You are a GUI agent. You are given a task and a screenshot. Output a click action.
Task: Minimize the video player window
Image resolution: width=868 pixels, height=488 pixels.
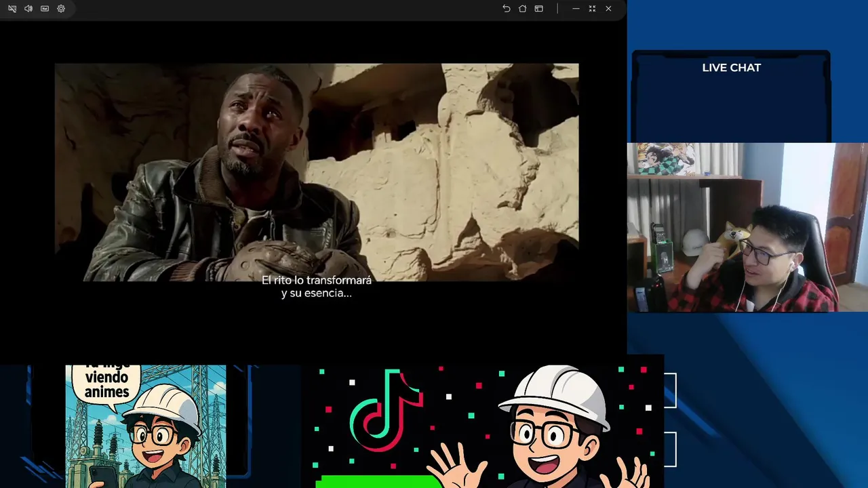coord(576,9)
